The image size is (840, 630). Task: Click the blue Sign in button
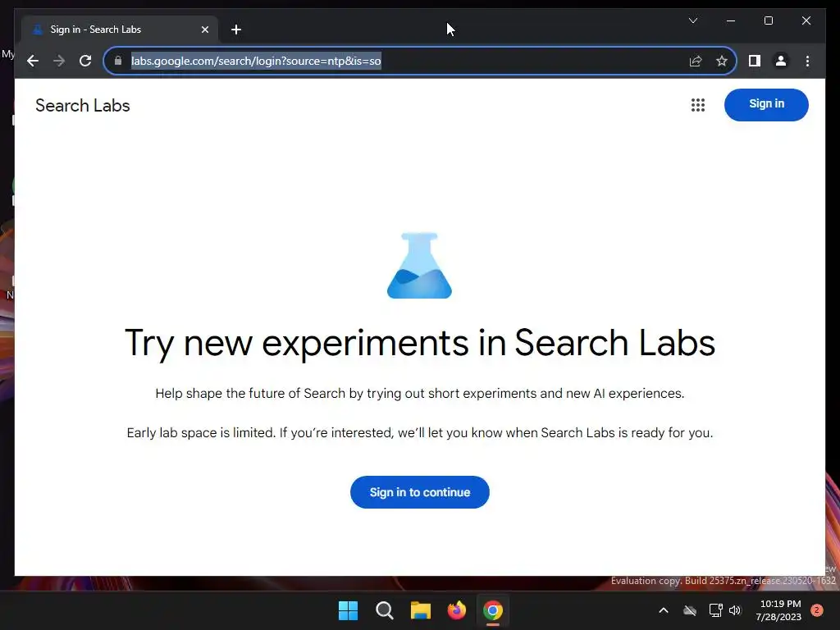tap(766, 104)
